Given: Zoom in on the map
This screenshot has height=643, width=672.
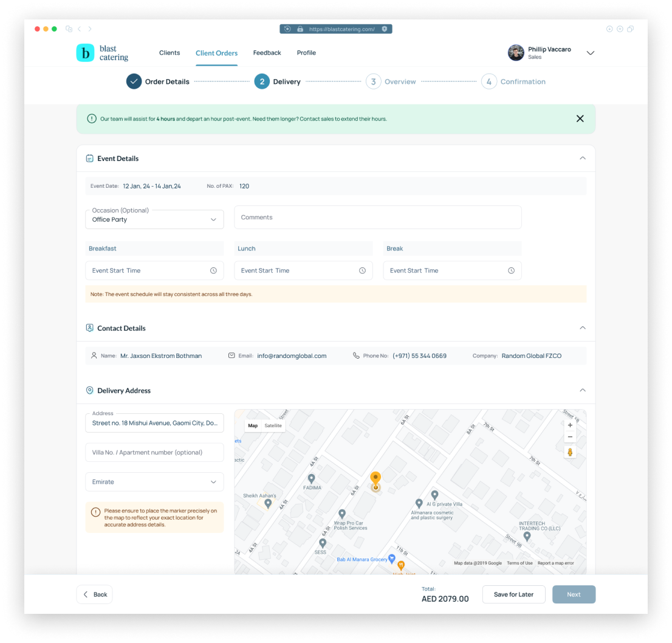Looking at the screenshot, I should click(569, 425).
